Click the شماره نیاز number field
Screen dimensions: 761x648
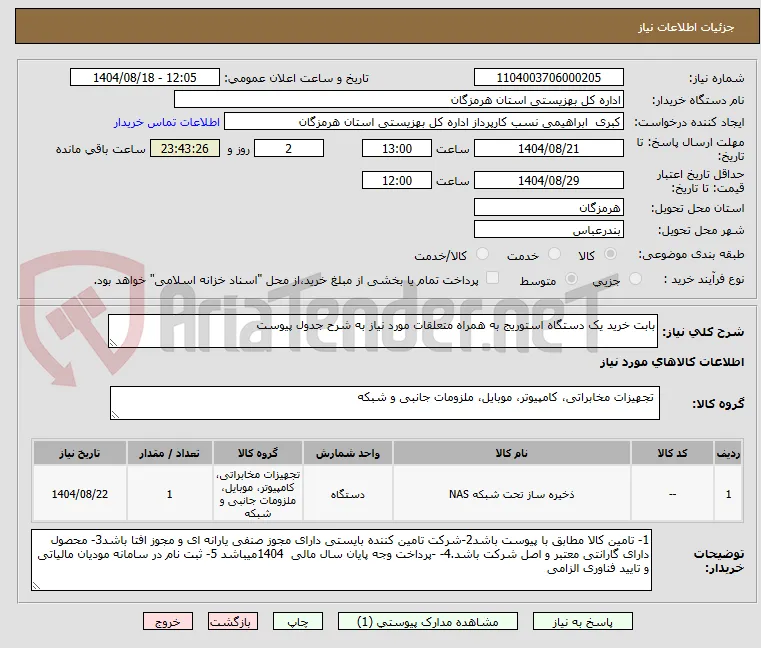pos(548,78)
